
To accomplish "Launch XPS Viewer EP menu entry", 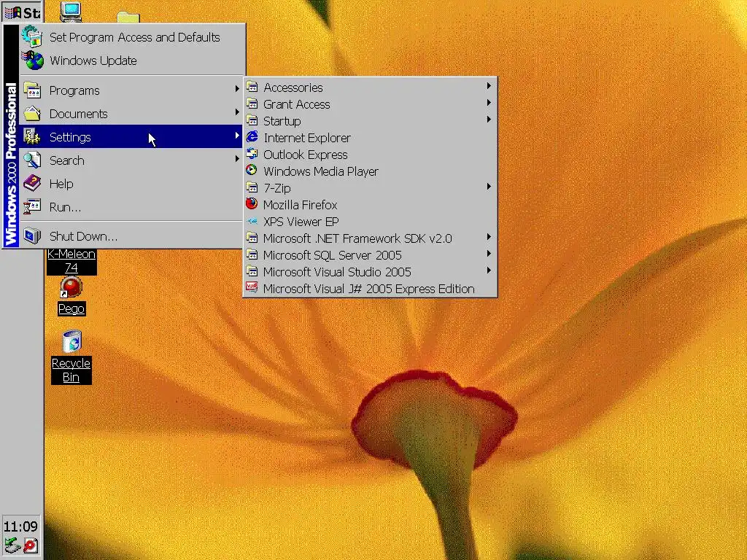I will pyautogui.click(x=370, y=222).
